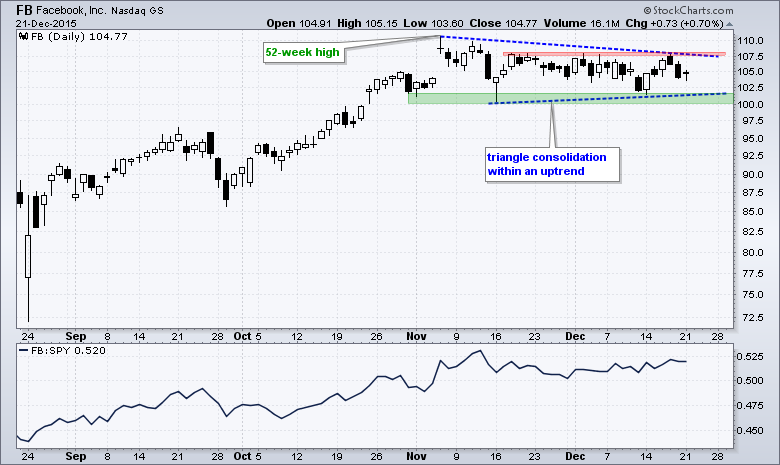Click the small up-arrow beside Chg value

(x=729, y=24)
